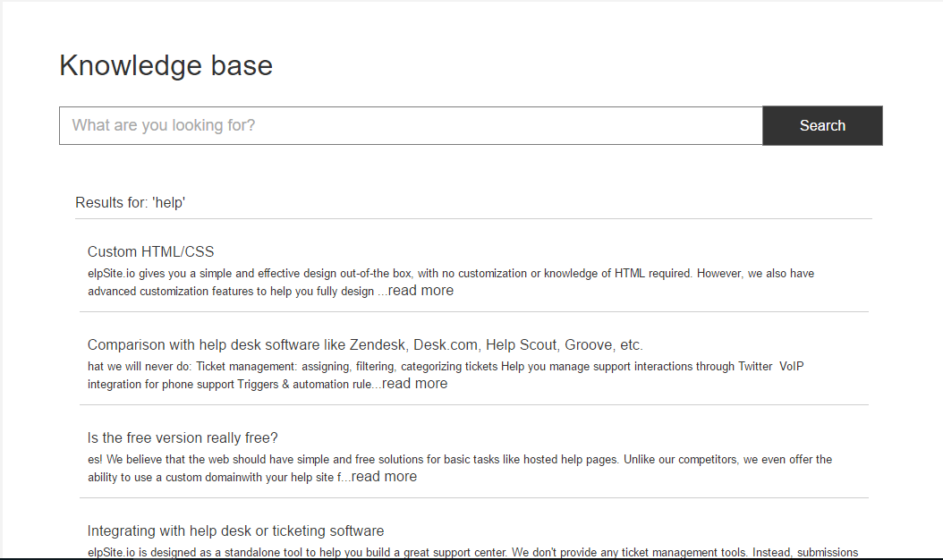Click 'read more' under the Zendesk comparison article
This screenshot has width=943, height=560.
point(414,383)
